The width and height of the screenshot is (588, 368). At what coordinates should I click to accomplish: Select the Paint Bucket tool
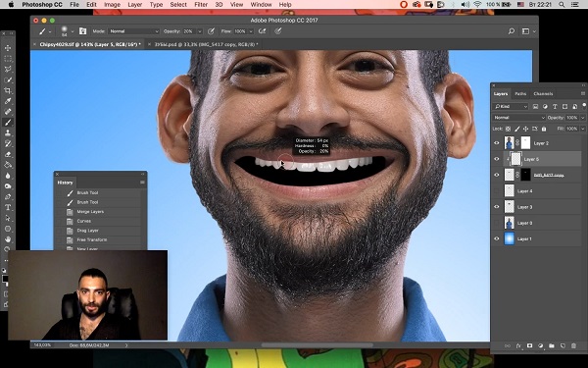pyautogui.click(x=8, y=165)
